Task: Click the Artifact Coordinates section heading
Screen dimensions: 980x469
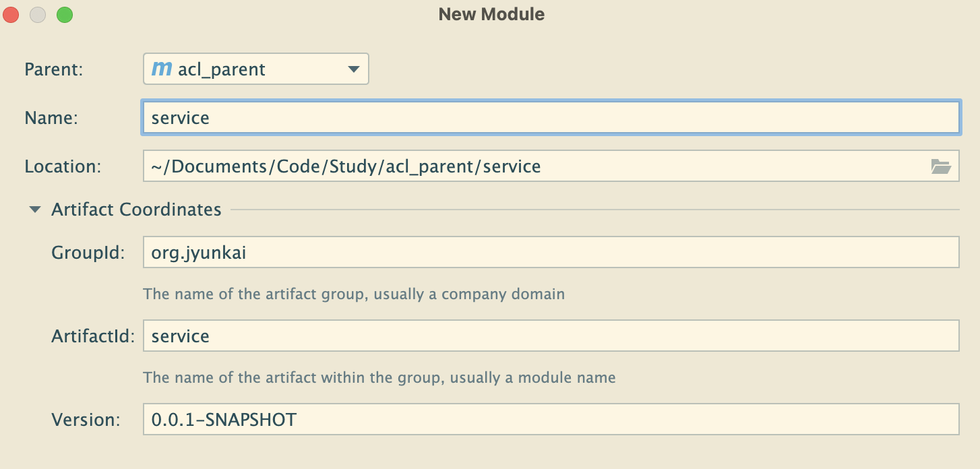Action: (x=136, y=210)
